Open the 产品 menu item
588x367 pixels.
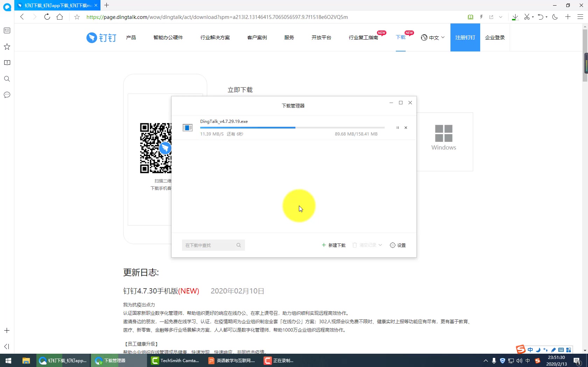point(131,37)
